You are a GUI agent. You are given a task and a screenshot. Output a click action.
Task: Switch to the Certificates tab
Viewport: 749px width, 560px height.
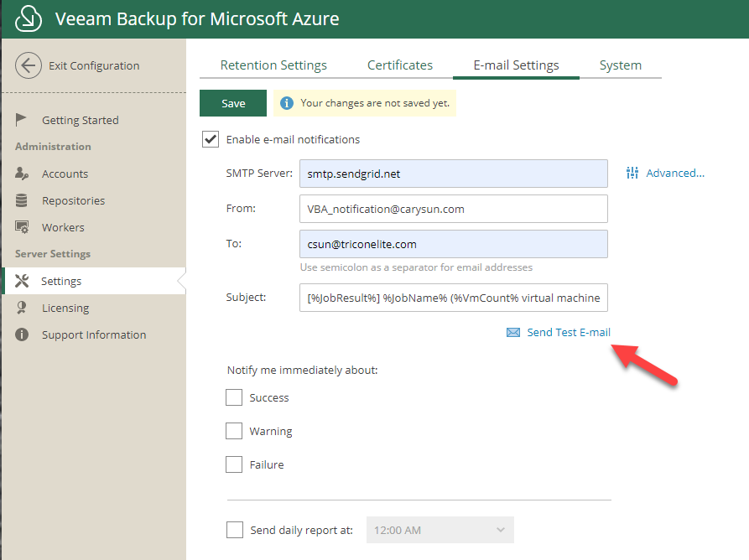click(x=400, y=65)
